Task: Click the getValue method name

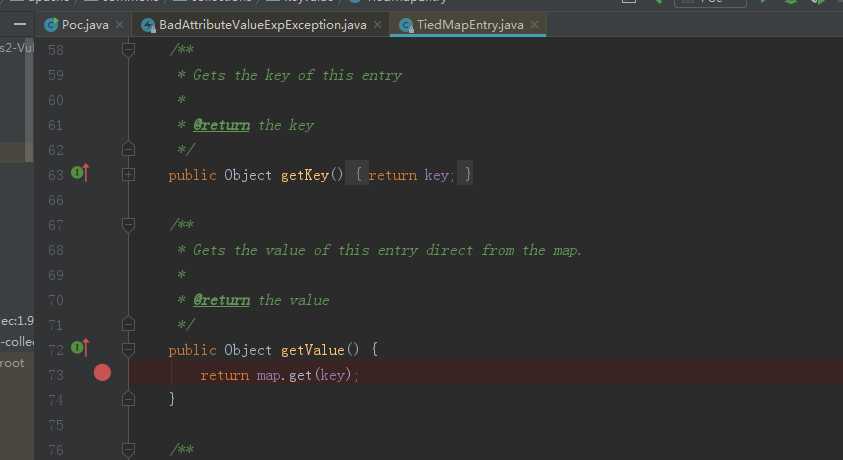Action: point(312,350)
